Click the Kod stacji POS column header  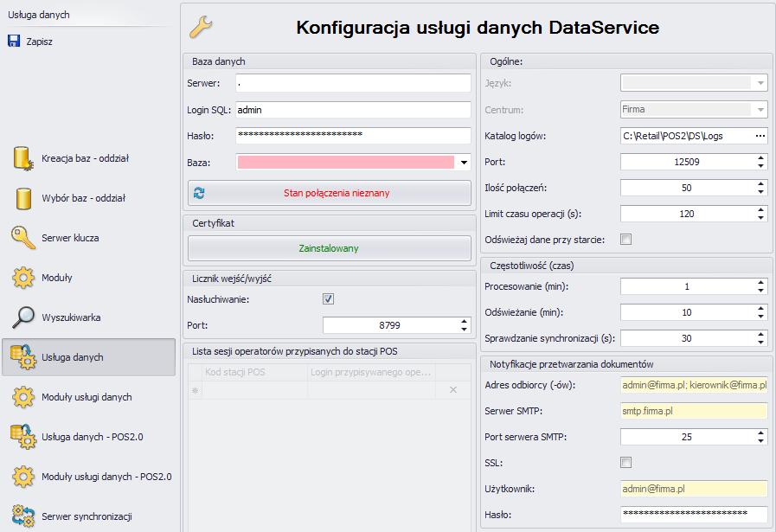pos(254,372)
